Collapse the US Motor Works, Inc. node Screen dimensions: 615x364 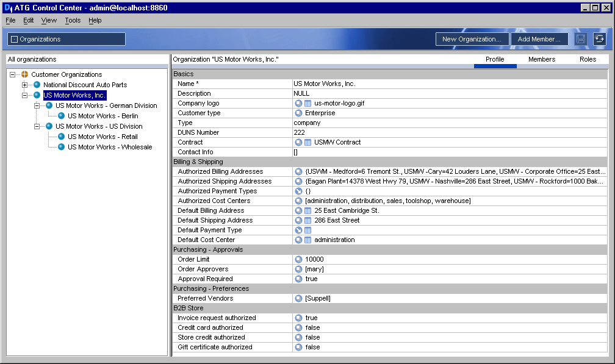click(x=24, y=95)
